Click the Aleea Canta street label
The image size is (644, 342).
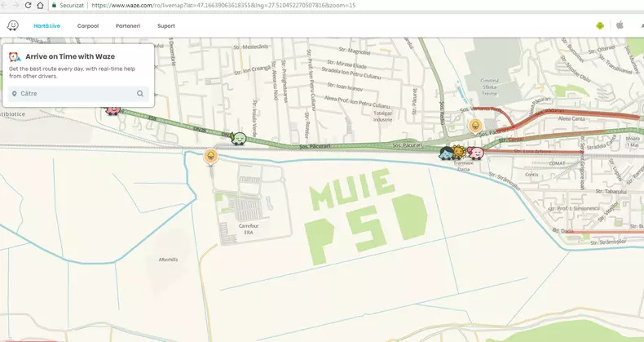(571, 119)
